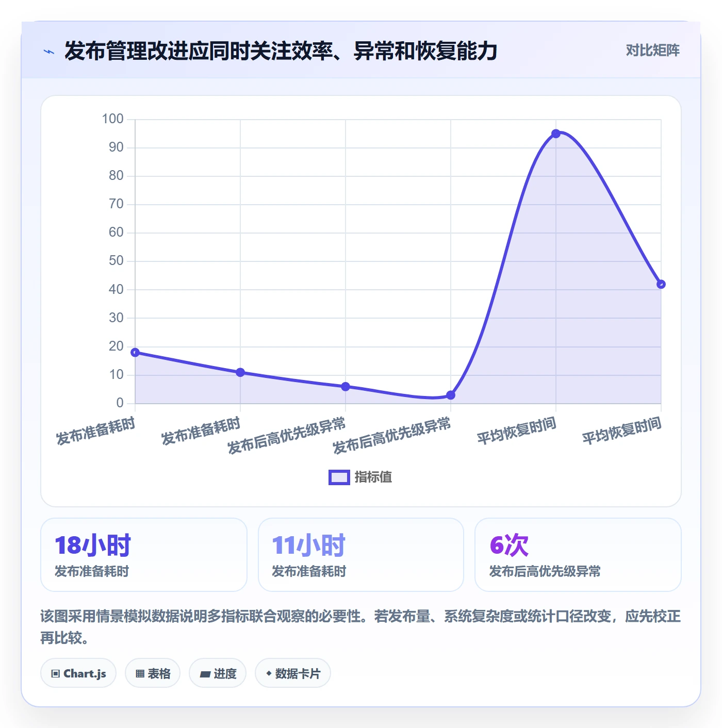Viewport: 722px width, 728px height.
Task: Click the Chart.js tag chip
Action: click(x=78, y=673)
